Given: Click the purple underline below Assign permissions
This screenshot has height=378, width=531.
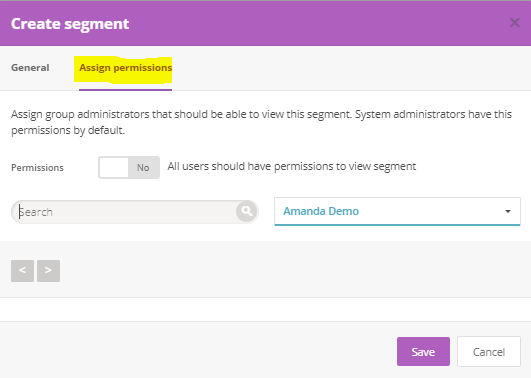Looking at the screenshot, I should (126, 90).
